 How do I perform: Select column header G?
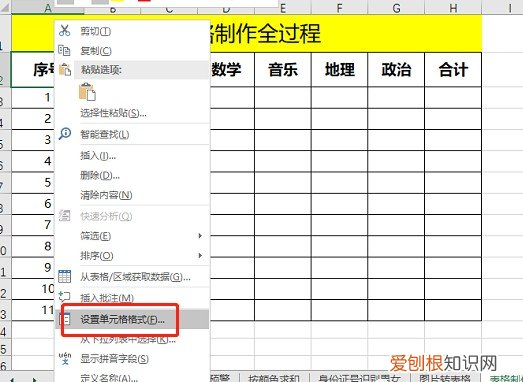(396, 7)
